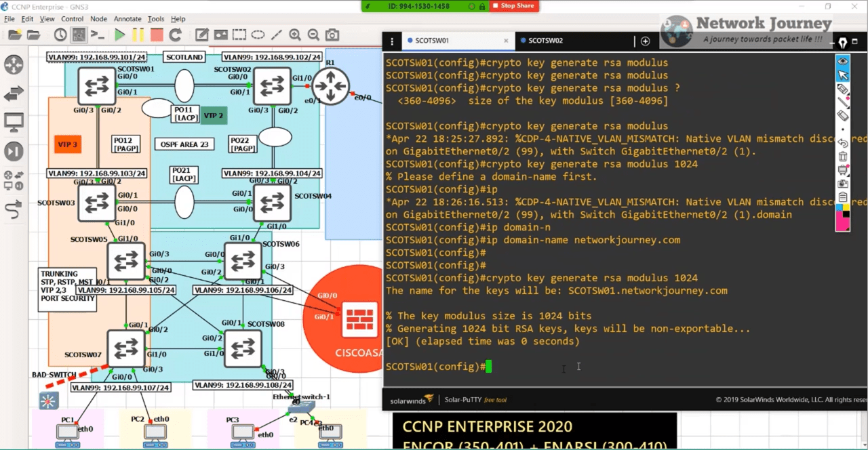The image size is (868, 450).
Task: Select the Insert a picture tool
Action: (x=221, y=35)
